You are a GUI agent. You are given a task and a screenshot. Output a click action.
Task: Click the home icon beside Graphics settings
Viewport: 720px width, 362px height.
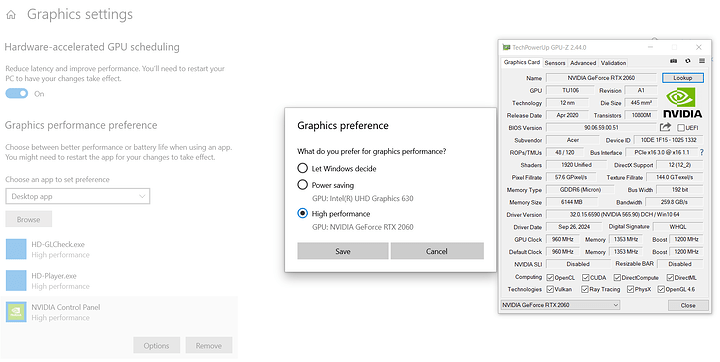pos(11,15)
